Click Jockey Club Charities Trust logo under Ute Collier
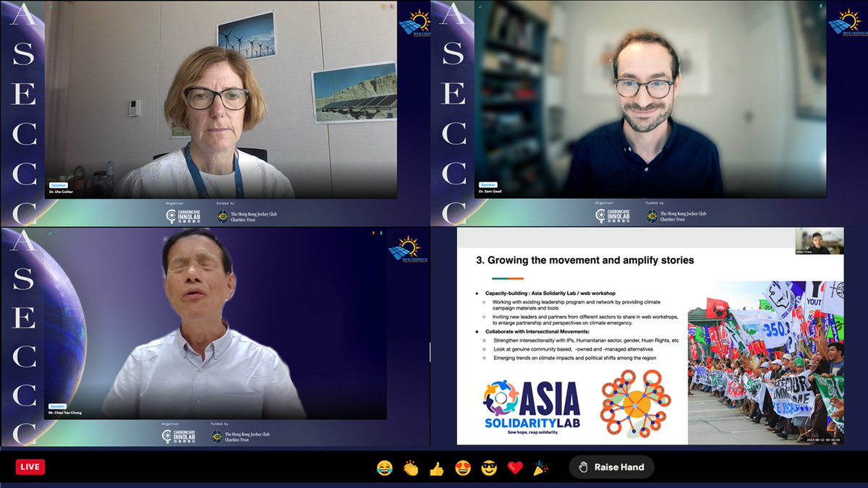This screenshot has width=868, height=488. [x=247, y=215]
